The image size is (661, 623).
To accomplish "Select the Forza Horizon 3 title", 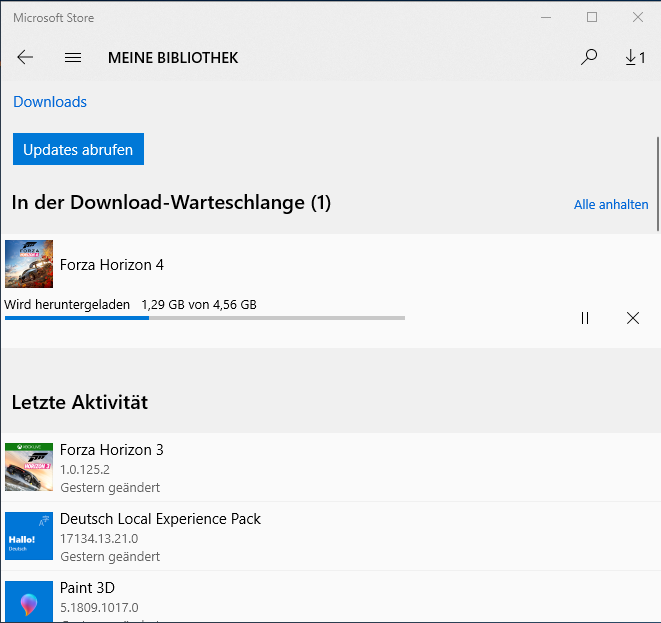I will pos(112,450).
